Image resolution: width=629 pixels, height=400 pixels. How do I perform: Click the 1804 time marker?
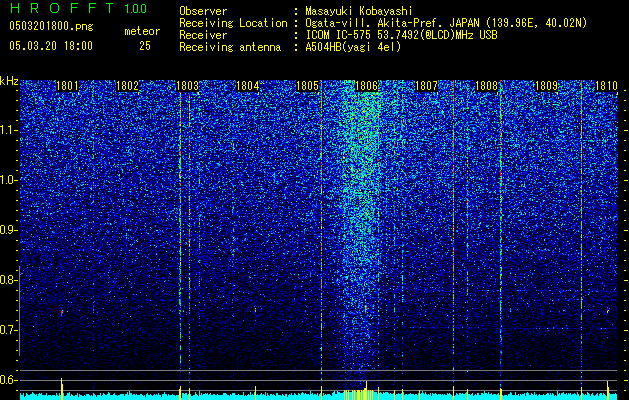[248, 86]
